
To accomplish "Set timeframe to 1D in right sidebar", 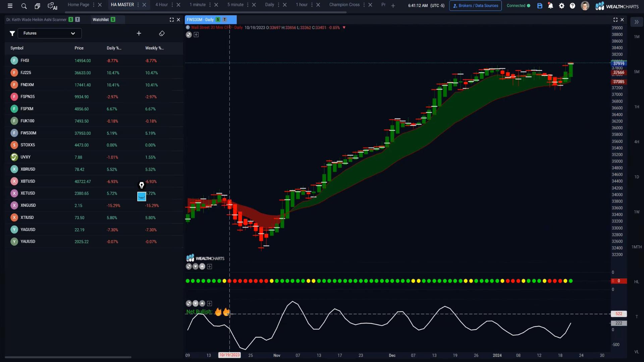I will [637, 177].
